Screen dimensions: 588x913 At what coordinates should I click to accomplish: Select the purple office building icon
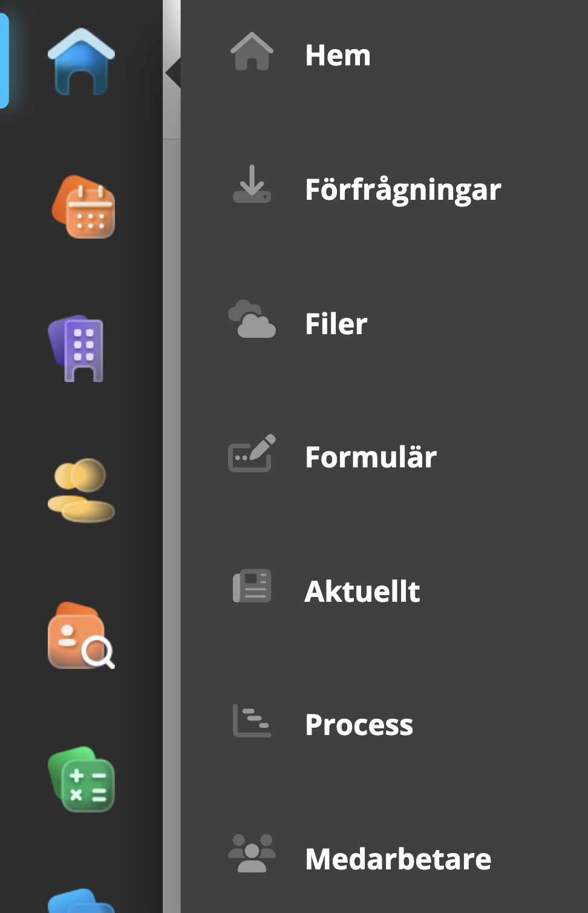click(77, 348)
